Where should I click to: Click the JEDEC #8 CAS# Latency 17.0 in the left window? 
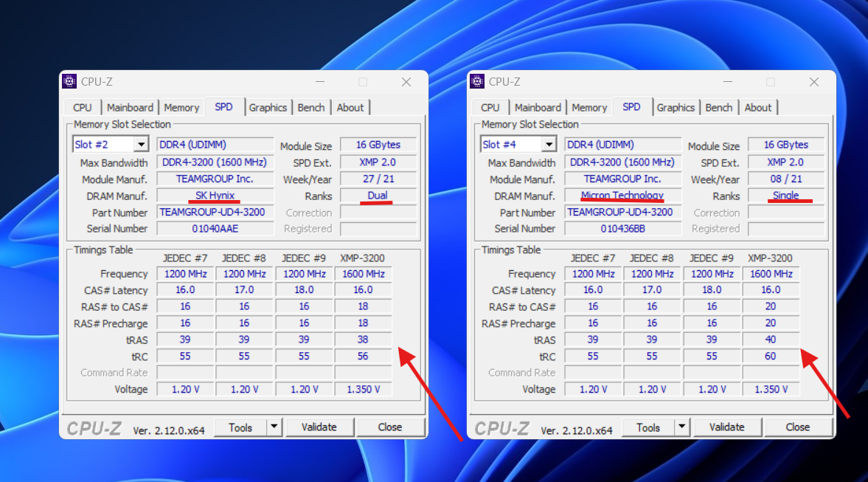click(244, 290)
